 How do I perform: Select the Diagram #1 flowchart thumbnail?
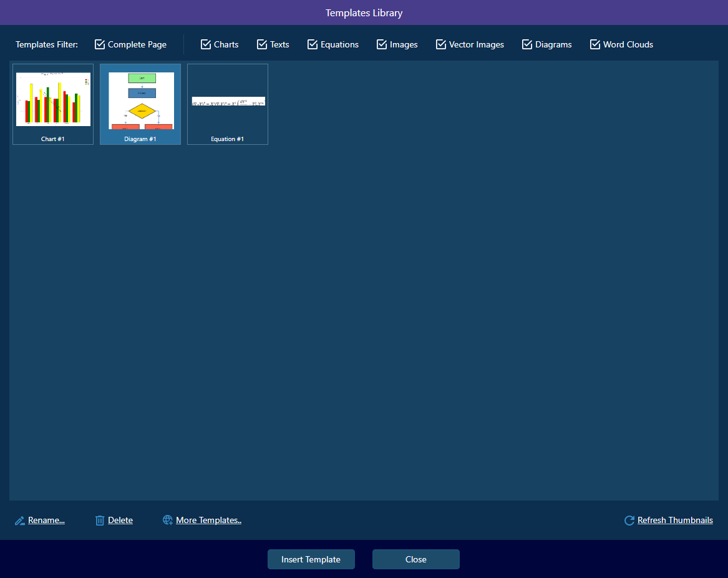(x=140, y=104)
